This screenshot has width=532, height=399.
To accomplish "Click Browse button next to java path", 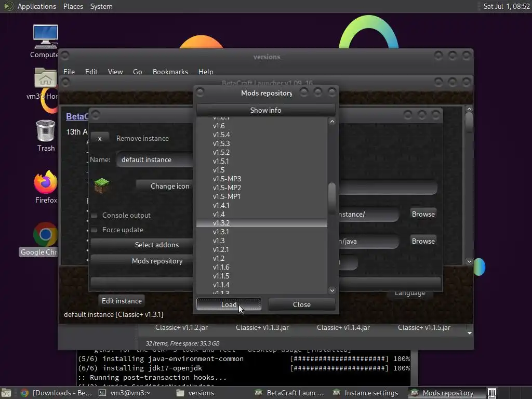I will (x=423, y=241).
